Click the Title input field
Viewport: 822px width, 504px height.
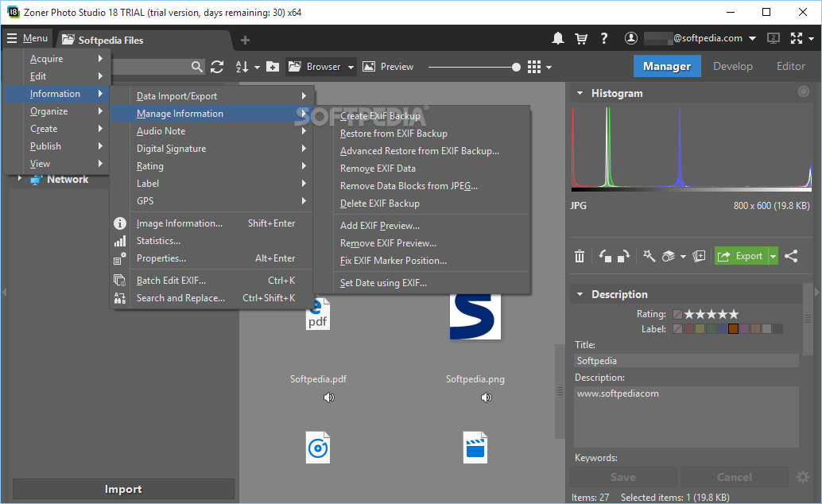[x=686, y=360]
